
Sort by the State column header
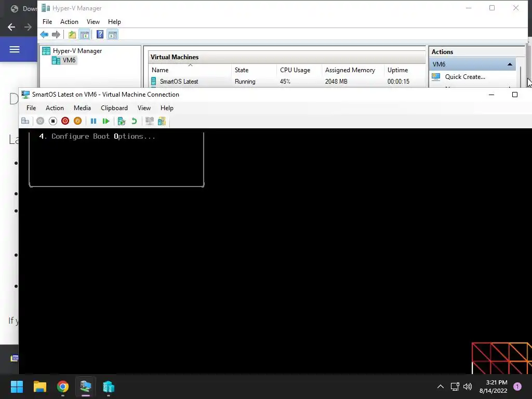[254, 70]
